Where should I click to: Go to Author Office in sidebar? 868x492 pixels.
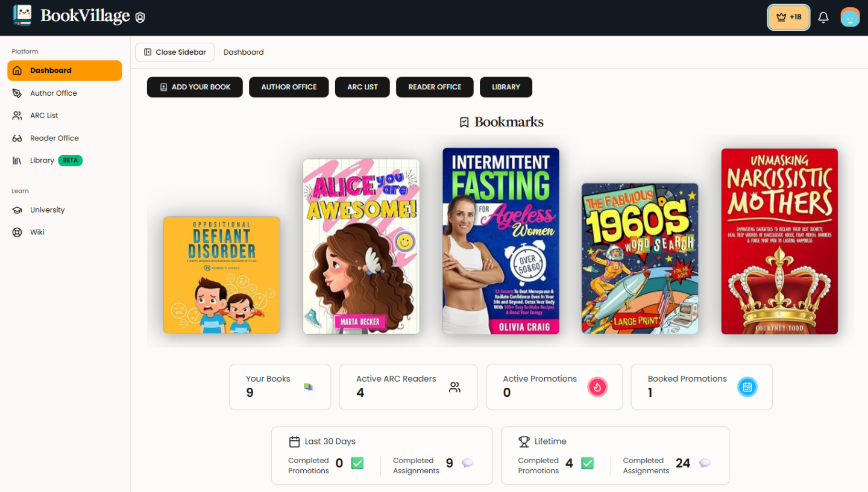coord(64,93)
